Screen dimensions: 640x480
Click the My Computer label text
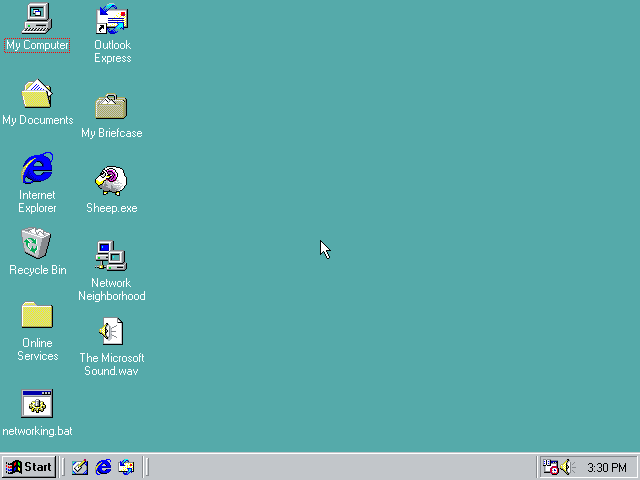pos(37,45)
